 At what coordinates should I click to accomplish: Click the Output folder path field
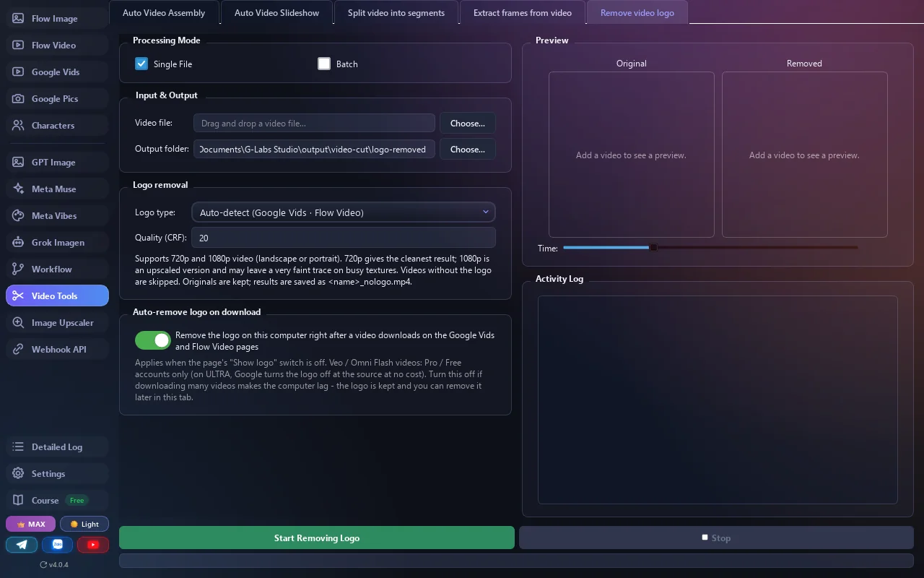click(314, 150)
